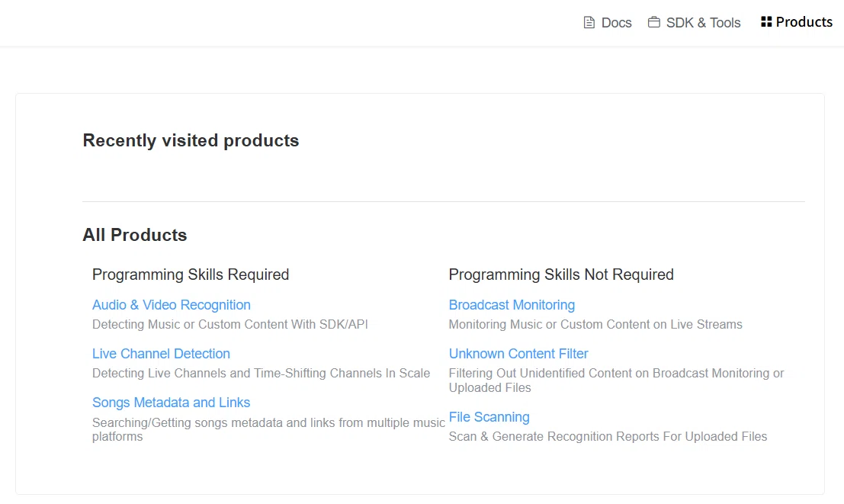This screenshot has width=844, height=504.
Task: Click 'Detecting Live Channels and Time-Shifting' description
Action: 261,373
